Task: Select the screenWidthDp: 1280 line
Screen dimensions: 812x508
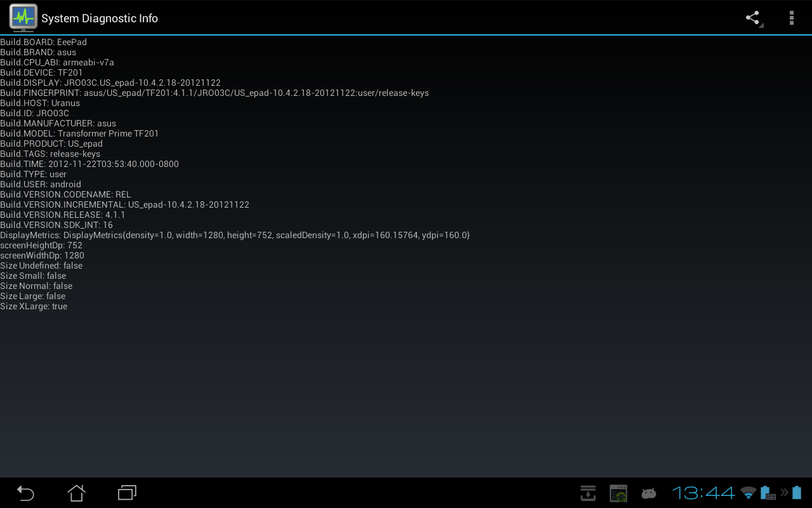Action: (x=42, y=255)
